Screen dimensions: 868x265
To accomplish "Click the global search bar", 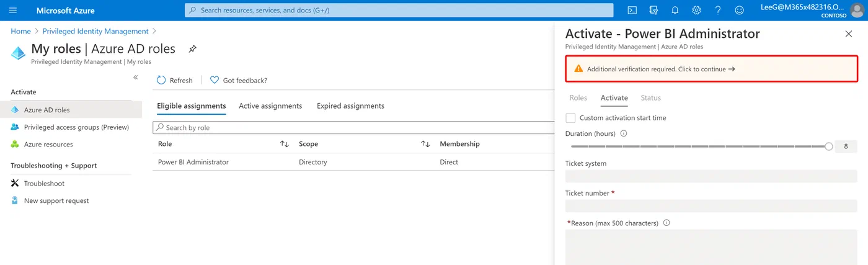I will click(x=399, y=10).
